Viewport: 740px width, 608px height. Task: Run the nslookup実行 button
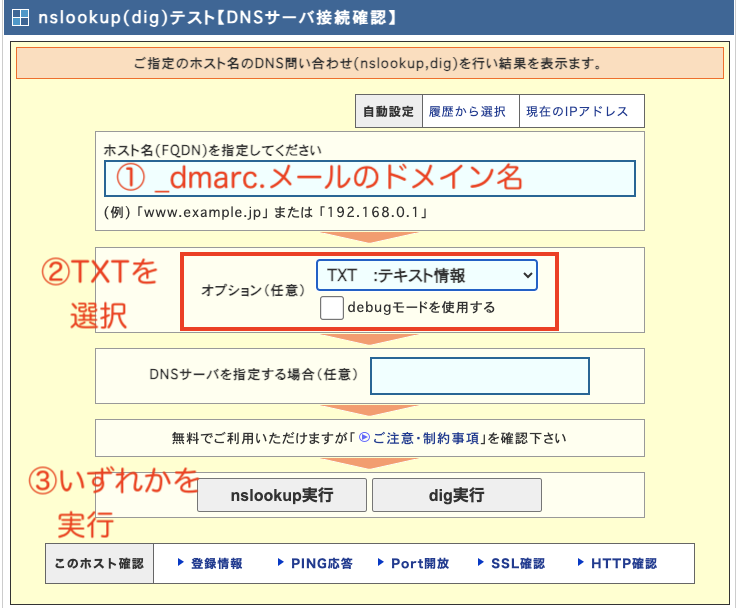coord(282,495)
